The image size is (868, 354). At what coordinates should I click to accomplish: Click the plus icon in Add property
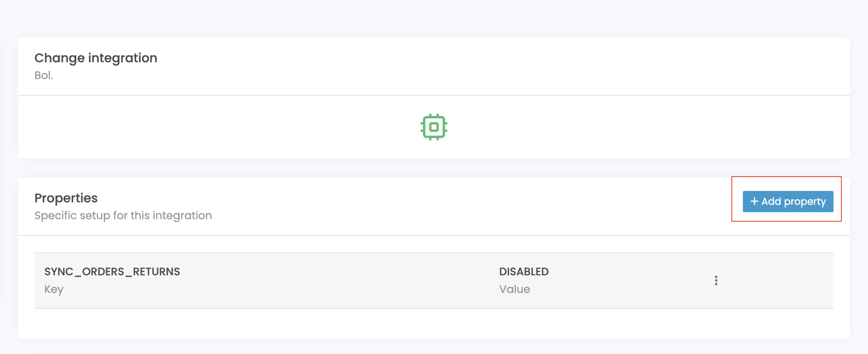pos(754,202)
